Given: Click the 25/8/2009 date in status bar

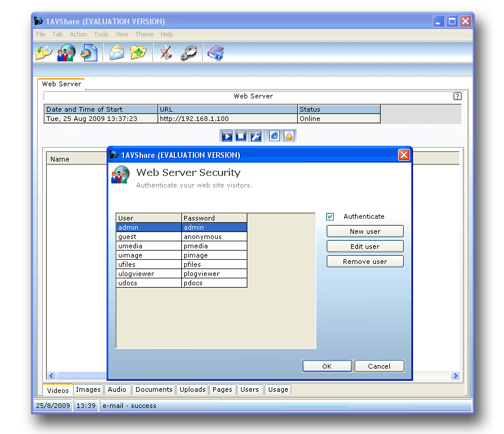Looking at the screenshot, I should pyautogui.click(x=53, y=406).
